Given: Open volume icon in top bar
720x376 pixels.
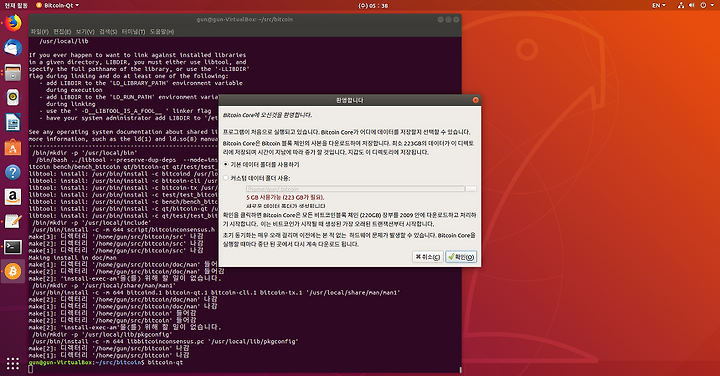Looking at the screenshot, I should click(692, 6).
